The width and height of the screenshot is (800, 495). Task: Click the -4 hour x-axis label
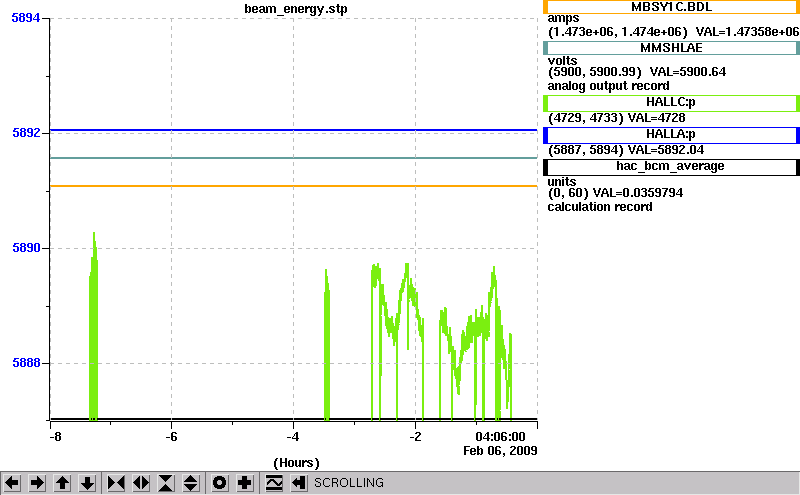click(x=292, y=437)
